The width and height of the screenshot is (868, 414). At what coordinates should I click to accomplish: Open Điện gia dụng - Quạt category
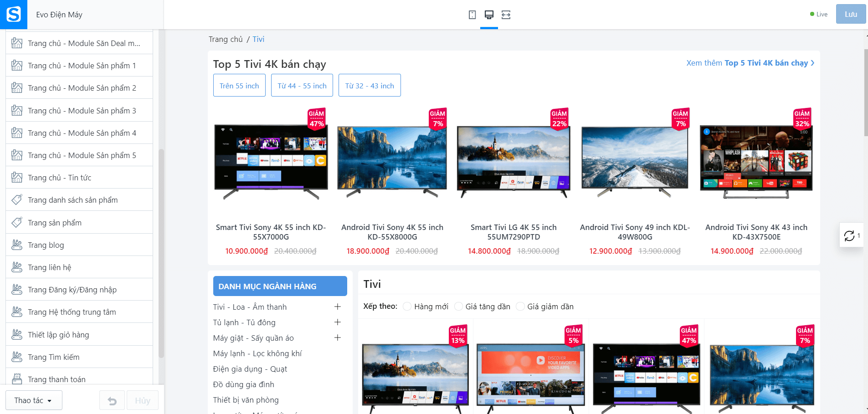[x=250, y=369]
